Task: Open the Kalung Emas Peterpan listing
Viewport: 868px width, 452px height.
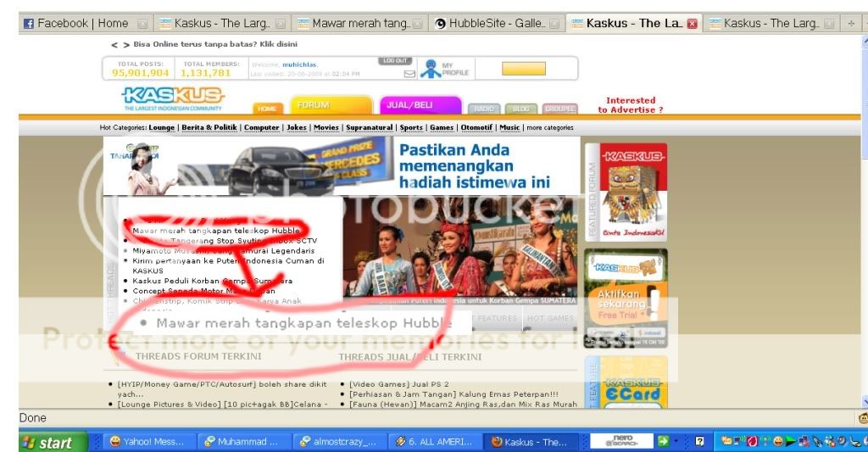Action: tap(453, 394)
